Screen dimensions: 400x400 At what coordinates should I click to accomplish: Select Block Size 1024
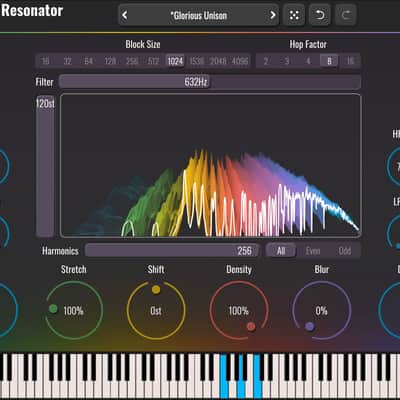[x=175, y=61]
